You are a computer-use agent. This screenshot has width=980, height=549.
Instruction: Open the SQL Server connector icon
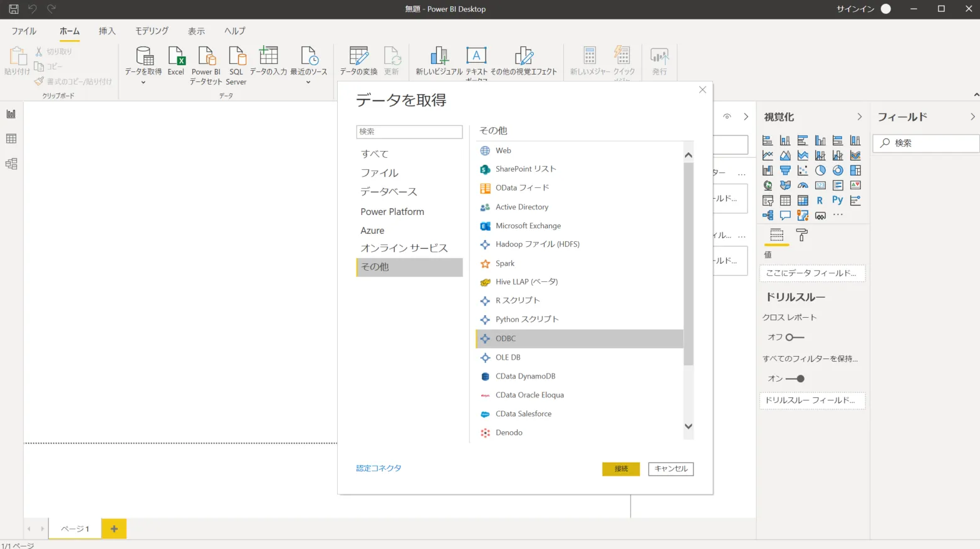pos(236,57)
